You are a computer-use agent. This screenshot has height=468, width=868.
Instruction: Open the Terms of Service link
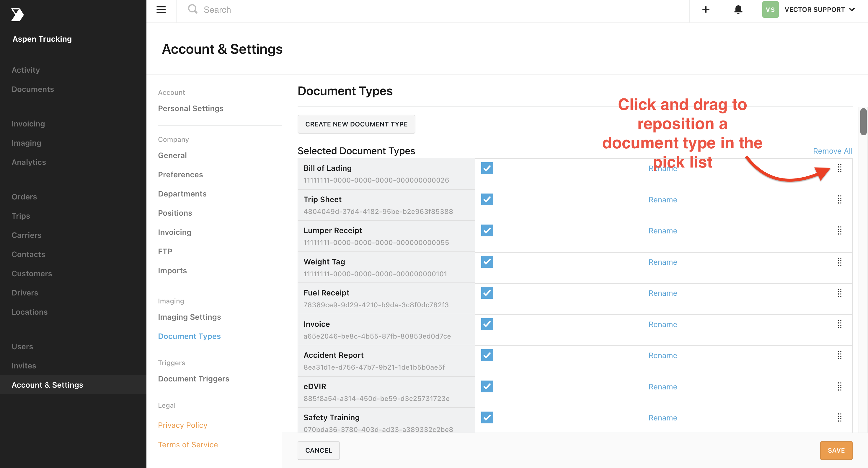point(188,445)
